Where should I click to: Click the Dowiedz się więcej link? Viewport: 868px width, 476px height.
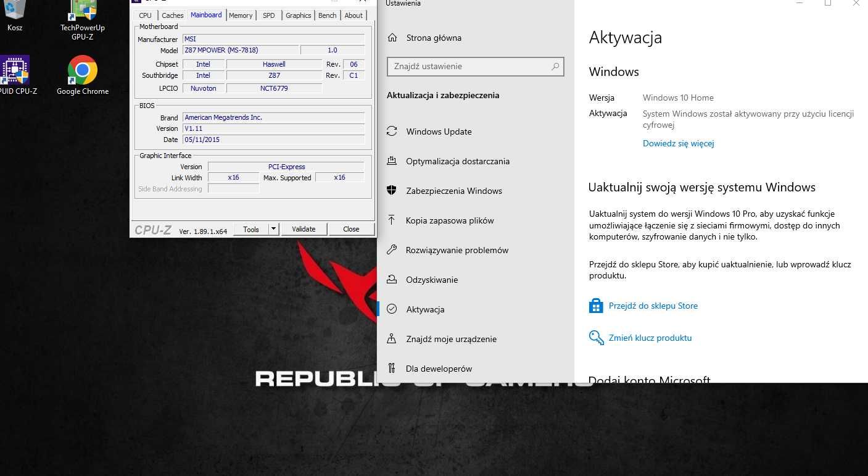[678, 143]
